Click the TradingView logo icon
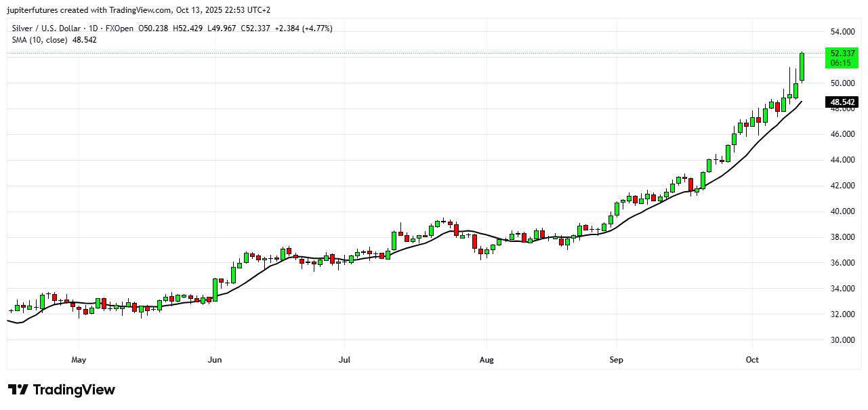This screenshot has height=410, width=868. [18, 390]
